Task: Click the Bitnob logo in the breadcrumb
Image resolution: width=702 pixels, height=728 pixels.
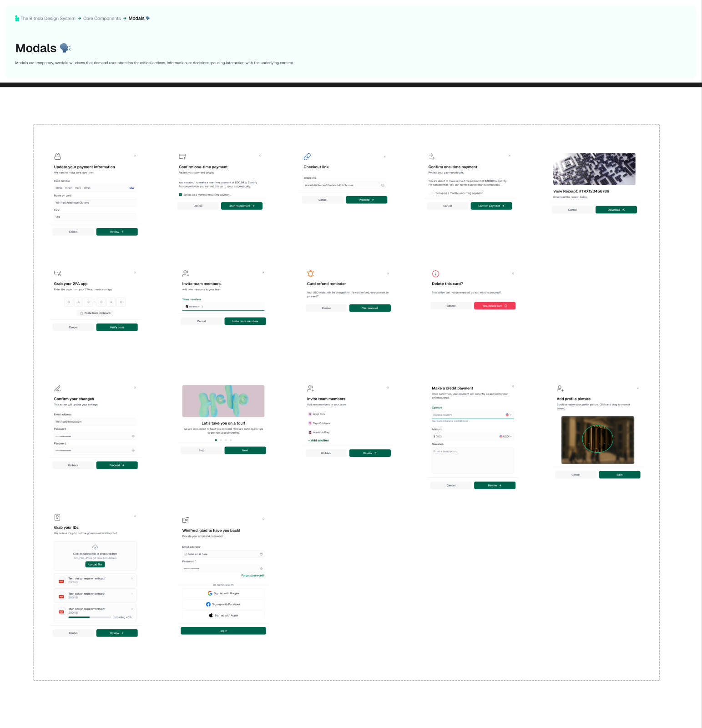Action: tap(17, 19)
